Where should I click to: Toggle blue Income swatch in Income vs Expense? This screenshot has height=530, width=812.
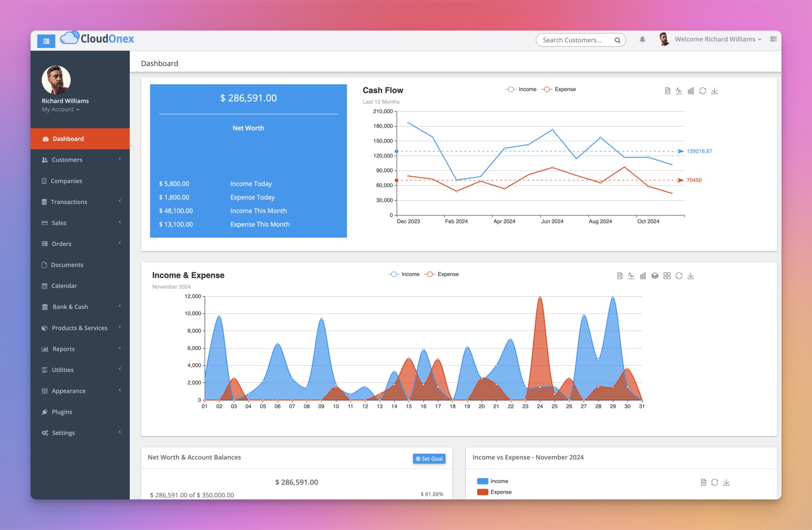[x=482, y=481]
